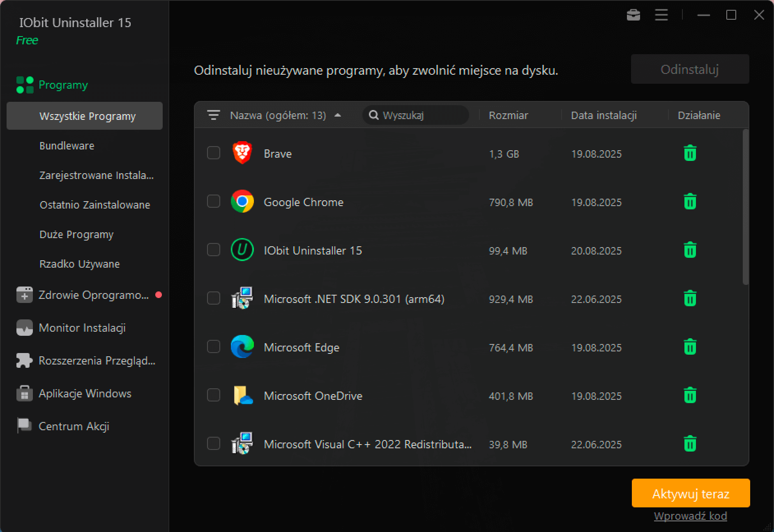Click the .NET SDK installer icon
Image resolution: width=774 pixels, height=532 pixels.
[x=242, y=298]
